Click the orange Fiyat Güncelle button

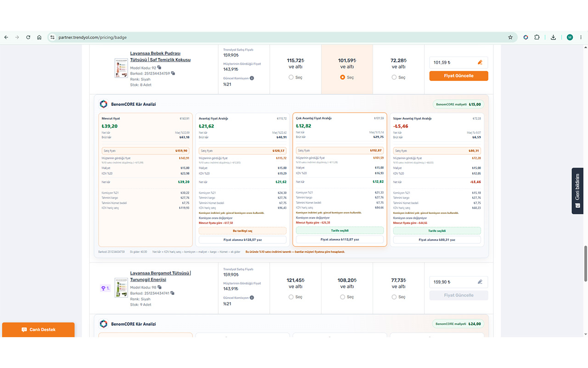[x=458, y=75]
